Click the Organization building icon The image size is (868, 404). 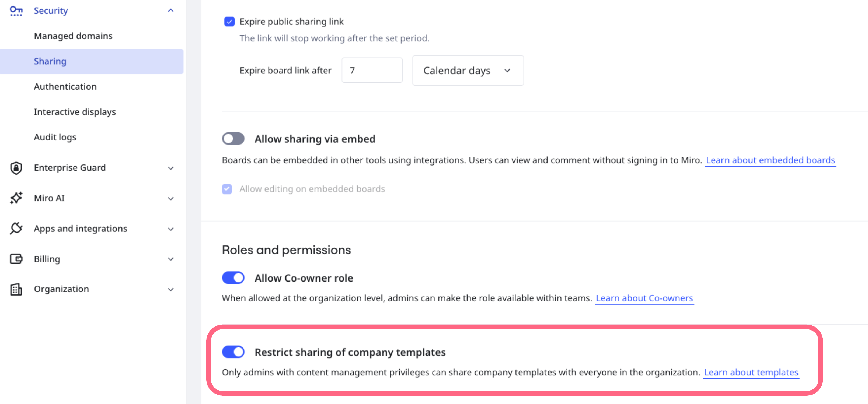(16, 289)
